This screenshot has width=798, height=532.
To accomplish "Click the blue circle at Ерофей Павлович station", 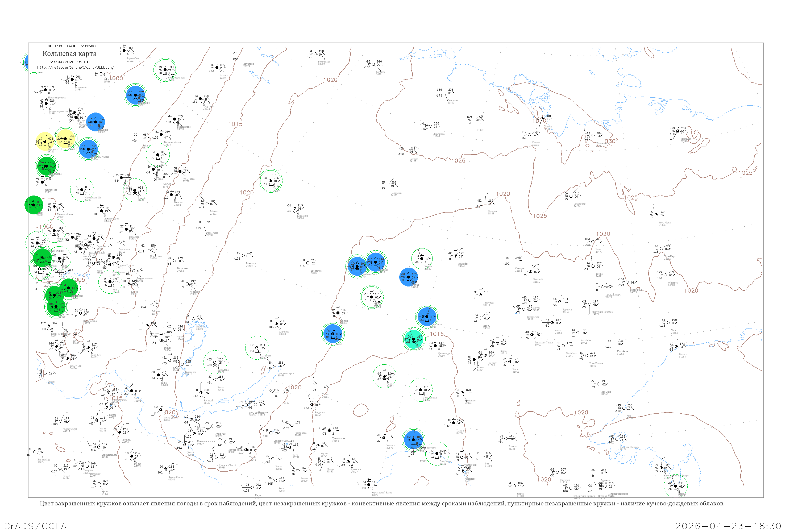I will [413, 440].
